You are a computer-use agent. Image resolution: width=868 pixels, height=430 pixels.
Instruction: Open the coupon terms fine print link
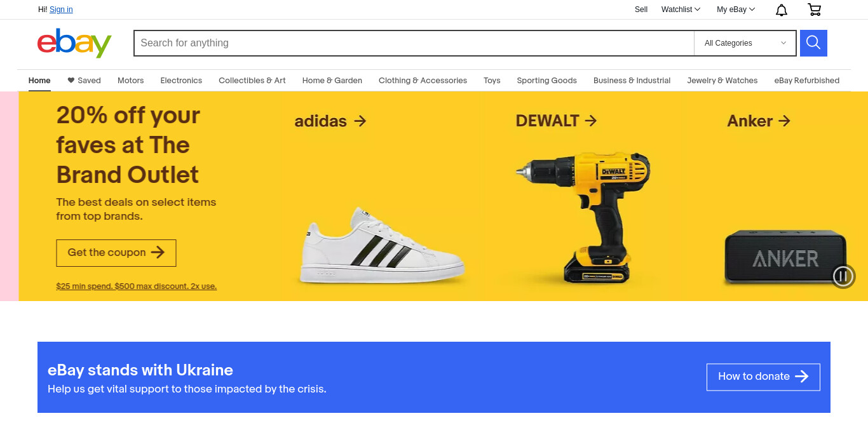click(x=137, y=286)
